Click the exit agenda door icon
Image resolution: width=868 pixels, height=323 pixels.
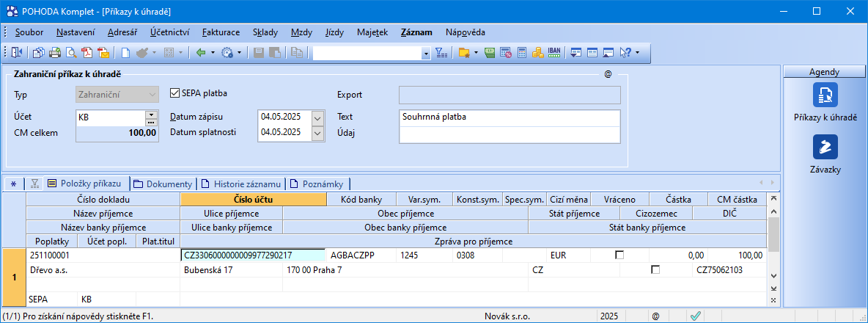point(16,53)
